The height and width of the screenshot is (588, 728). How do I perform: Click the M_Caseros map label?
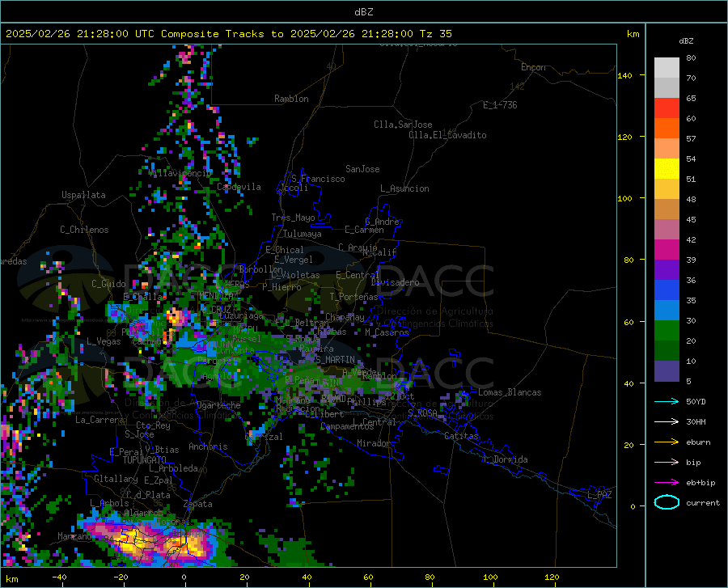387,332
